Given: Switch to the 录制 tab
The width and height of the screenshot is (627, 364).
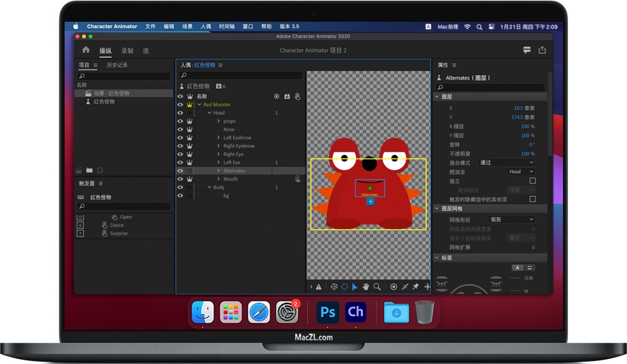Looking at the screenshot, I should tap(126, 50).
